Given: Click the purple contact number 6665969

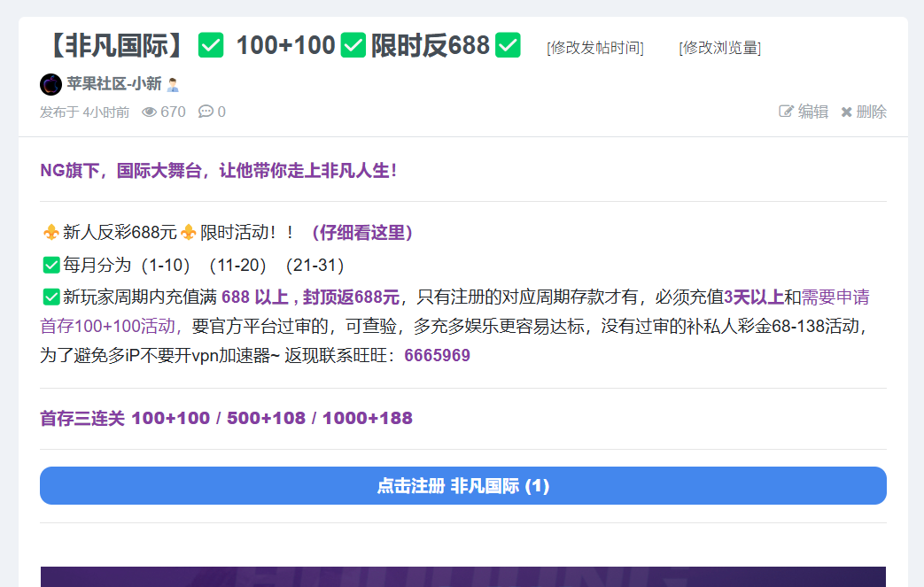Looking at the screenshot, I should [437, 356].
